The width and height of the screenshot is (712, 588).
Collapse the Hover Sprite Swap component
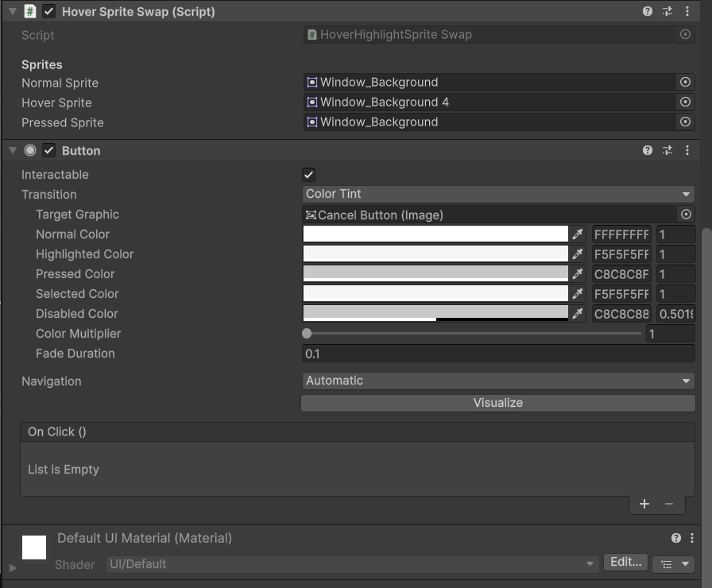(13, 11)
